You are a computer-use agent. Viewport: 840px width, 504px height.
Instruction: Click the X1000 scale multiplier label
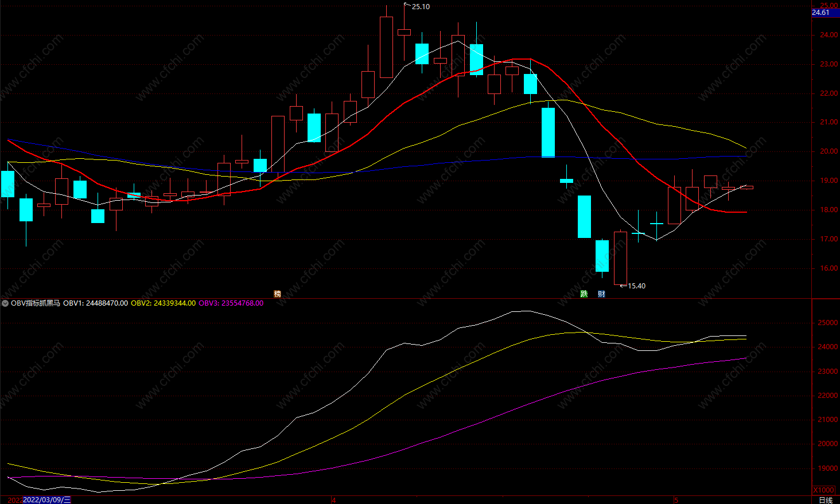823,490
